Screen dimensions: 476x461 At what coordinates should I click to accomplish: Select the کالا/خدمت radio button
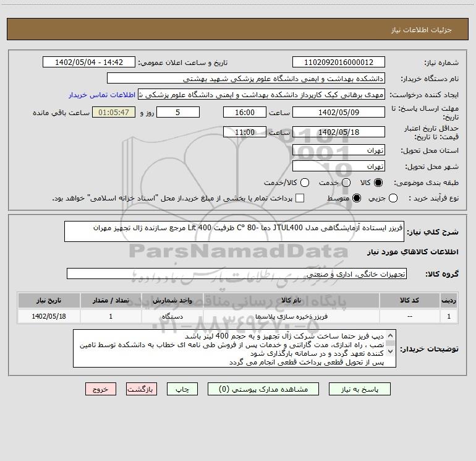tap(305, 183)
